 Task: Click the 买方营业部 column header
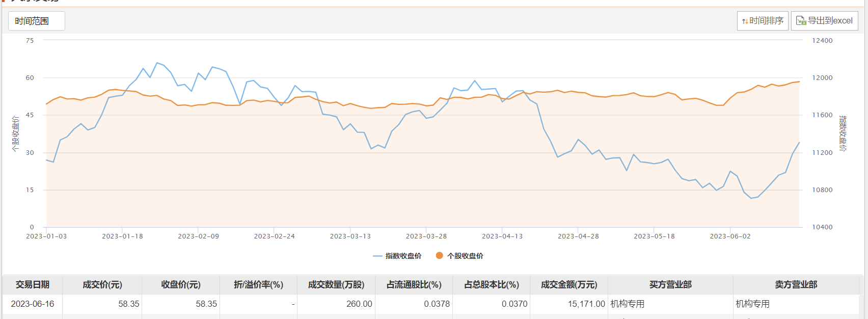pyautogui.click(x=670, y=284)
